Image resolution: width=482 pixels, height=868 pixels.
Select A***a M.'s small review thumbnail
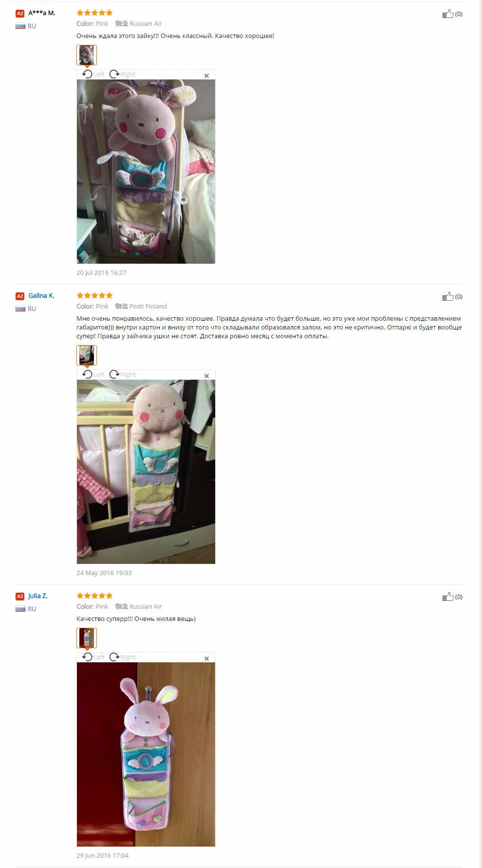click(x=87, y=55)
